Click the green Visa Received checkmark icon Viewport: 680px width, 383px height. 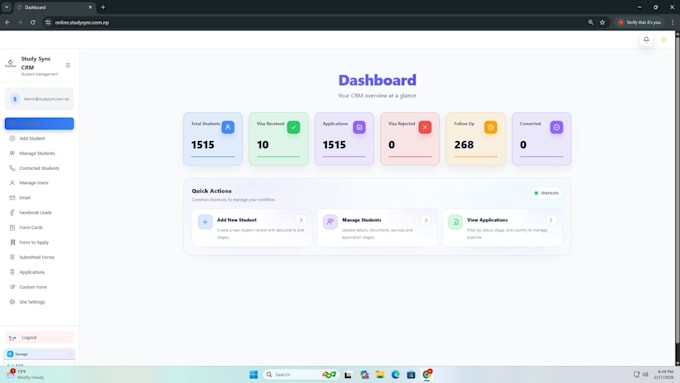[294, 127]
